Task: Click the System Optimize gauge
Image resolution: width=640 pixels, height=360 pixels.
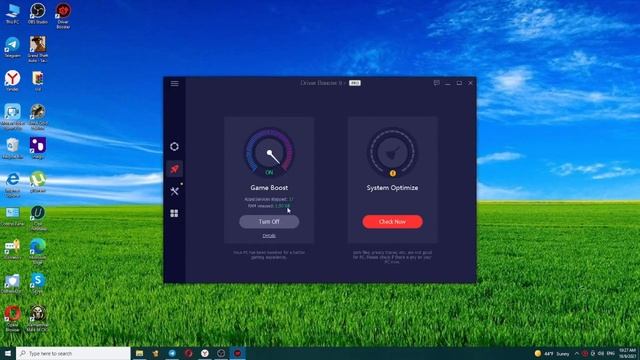Action: 392,153
